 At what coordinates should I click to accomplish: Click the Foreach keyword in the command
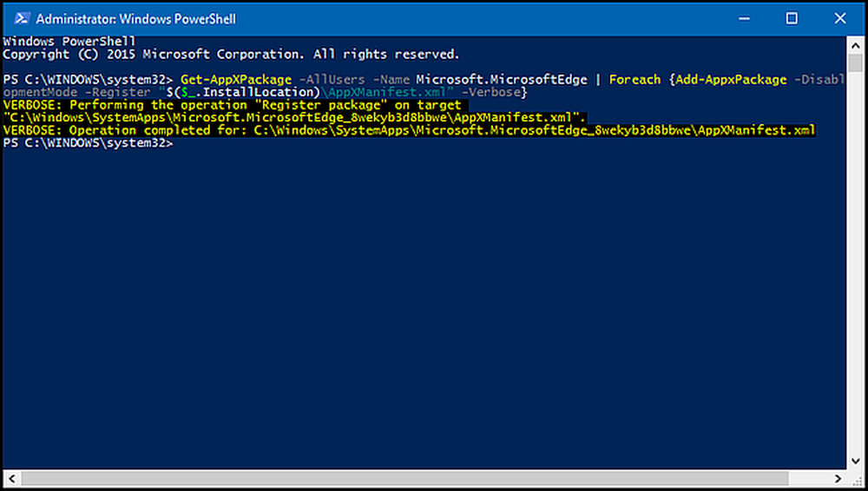(635, 80)
